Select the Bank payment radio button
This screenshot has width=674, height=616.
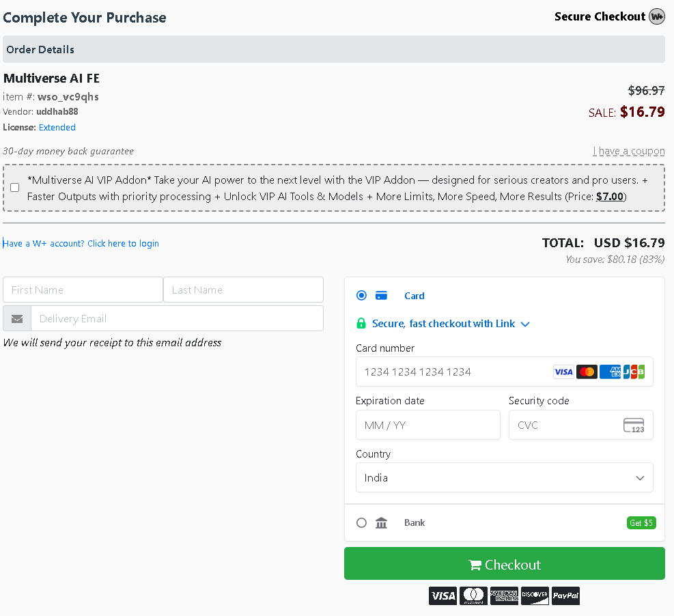click(x=361, y=522)
